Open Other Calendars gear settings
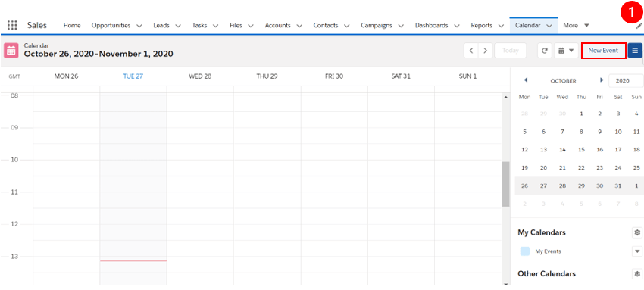Image resolution: width=644 pixels, height=290 pixels. (x=637, y=273)
